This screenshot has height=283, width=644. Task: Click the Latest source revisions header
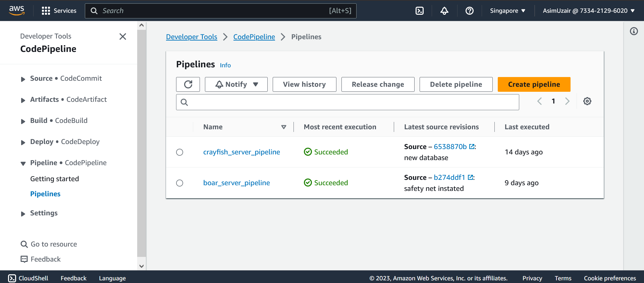(441, 127)
